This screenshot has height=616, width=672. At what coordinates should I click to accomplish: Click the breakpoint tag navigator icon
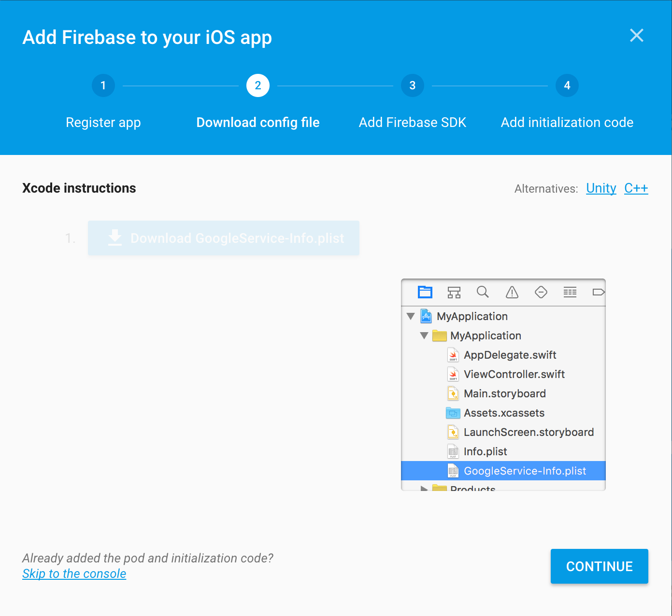pyautogui.click(x=599, y=292)
